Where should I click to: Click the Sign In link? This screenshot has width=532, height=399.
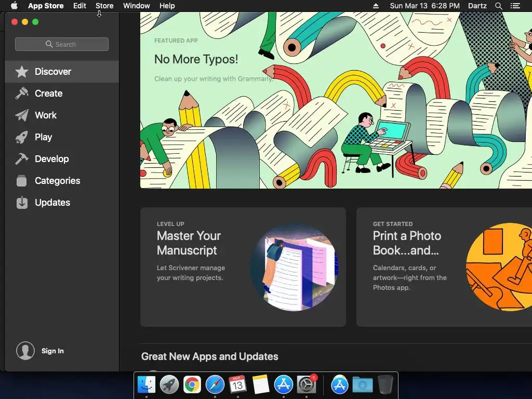coord(52,351)
